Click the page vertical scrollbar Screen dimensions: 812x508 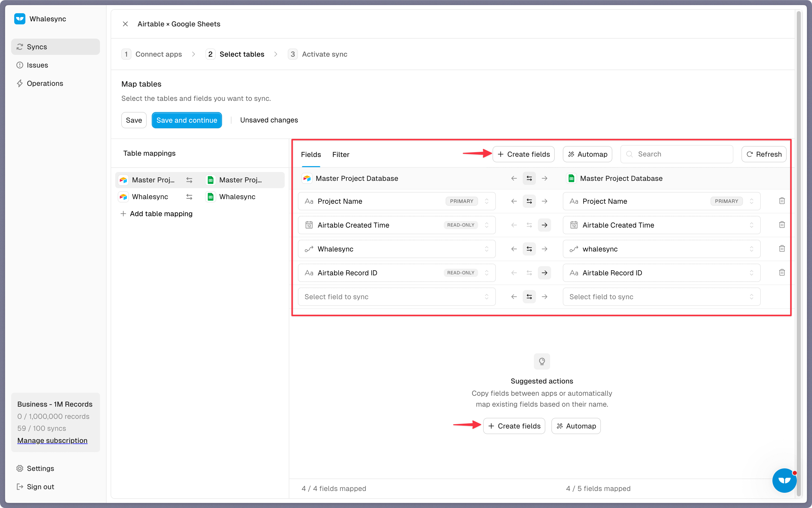[x=799, y=254]
